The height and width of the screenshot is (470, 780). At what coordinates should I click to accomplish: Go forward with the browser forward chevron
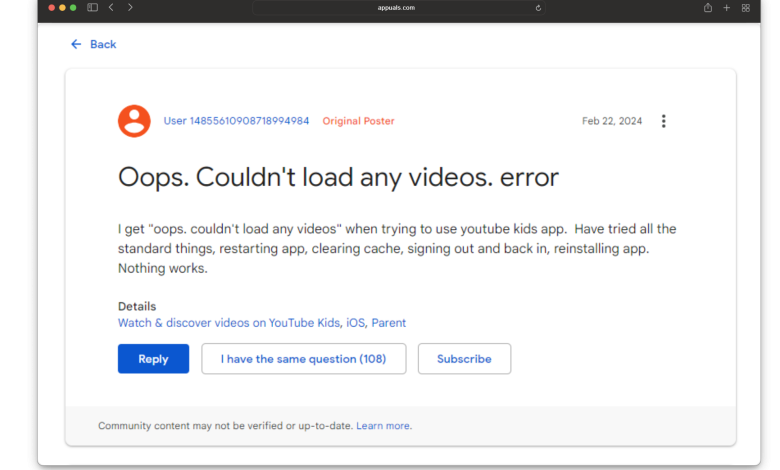pos(130,7)
